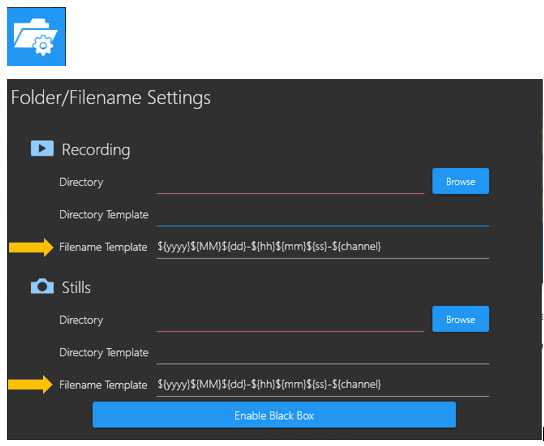This screenshot has height=446, width=544.
Task: Click the Folder/Filename Settings heading
Action: click(111, 97)
